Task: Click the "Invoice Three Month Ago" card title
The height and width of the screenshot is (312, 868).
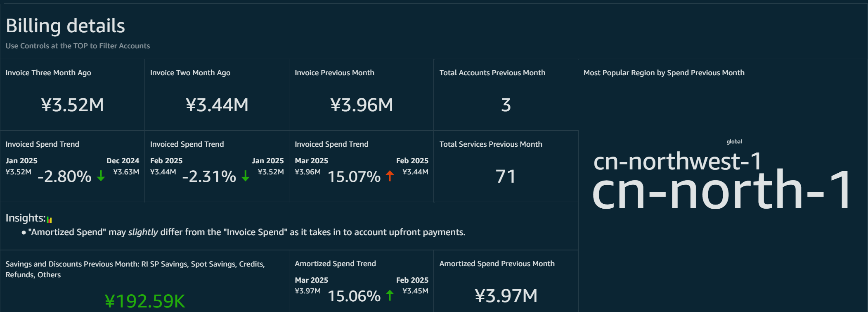Action: [48, 73]
